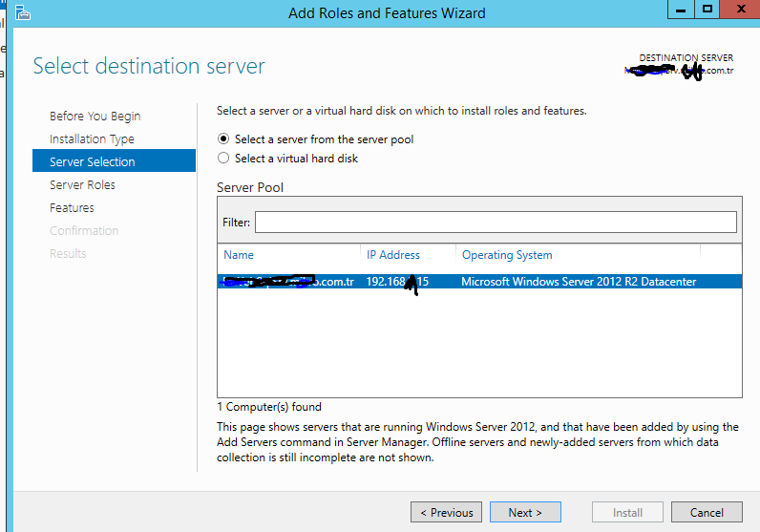Maximize the wizard window
760x532 pixels.
coord(707,10)
